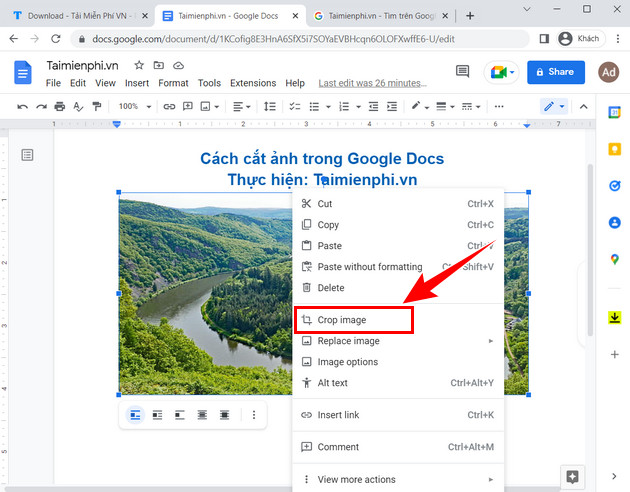
Task: Click the blue Share button
Action: pyautogui.click(x=556, y=72)
